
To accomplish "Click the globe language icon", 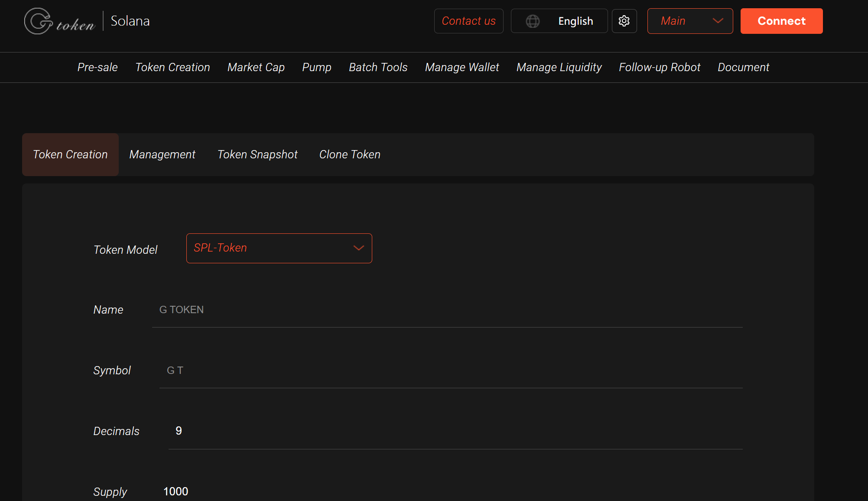I will 533,21.
